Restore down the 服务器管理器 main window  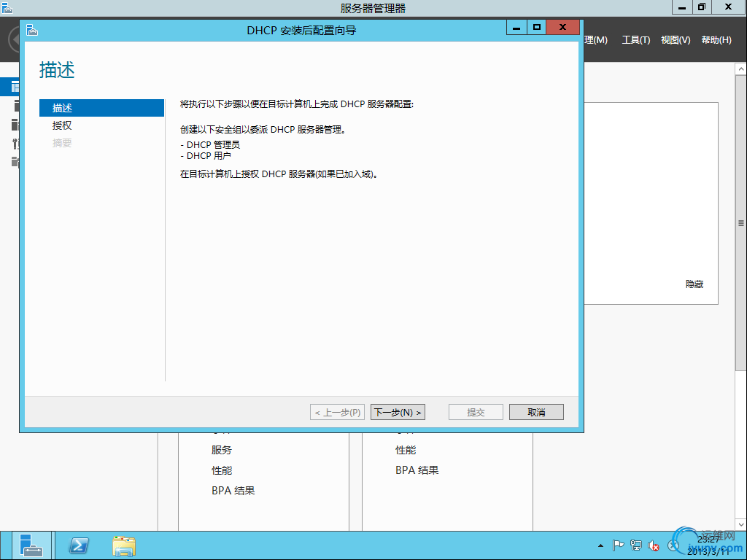click(701, 7)
